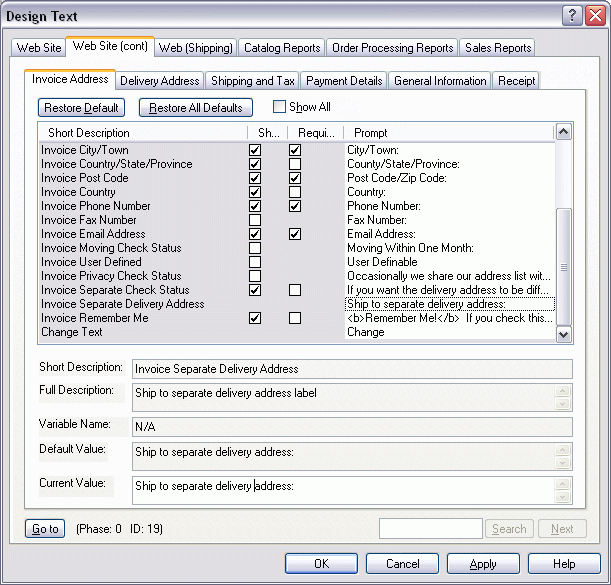
Task: Enable the Show All checkbox
Action: pyautogui.click(x=280, y=107)
